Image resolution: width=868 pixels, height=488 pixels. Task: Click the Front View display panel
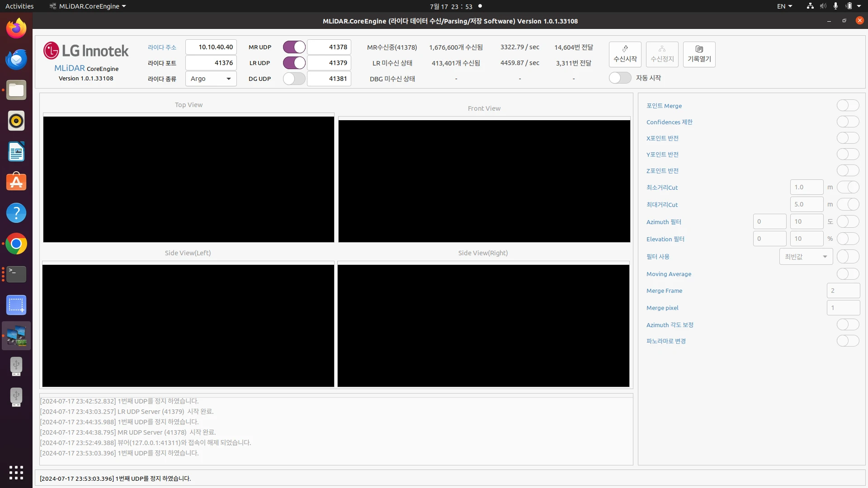(x=484, y=181)
